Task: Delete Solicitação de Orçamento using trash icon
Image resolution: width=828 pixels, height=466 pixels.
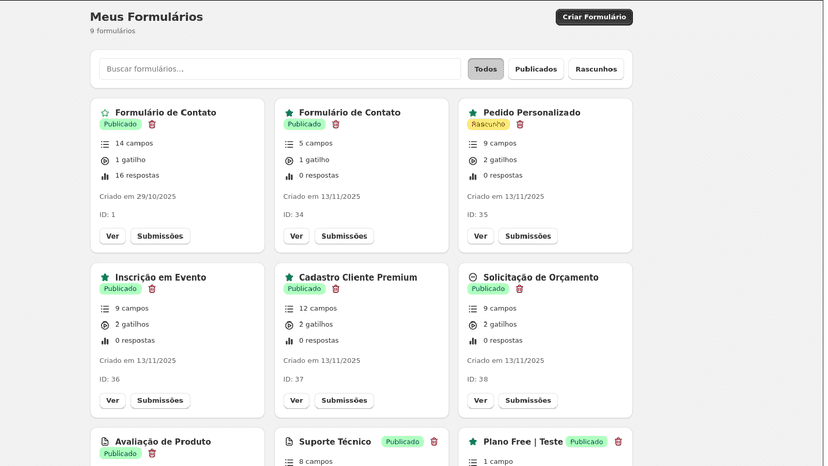Action: 520,289
